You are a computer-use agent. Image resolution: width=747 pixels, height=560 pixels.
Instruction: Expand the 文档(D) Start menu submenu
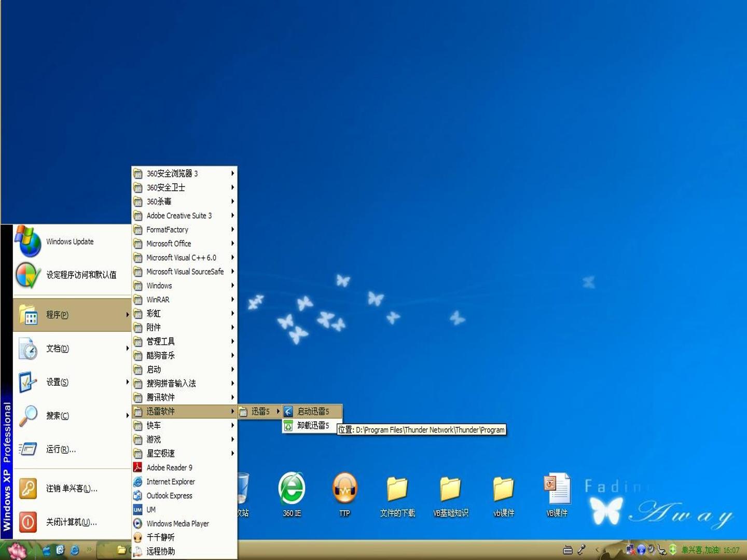click(72, 348)
